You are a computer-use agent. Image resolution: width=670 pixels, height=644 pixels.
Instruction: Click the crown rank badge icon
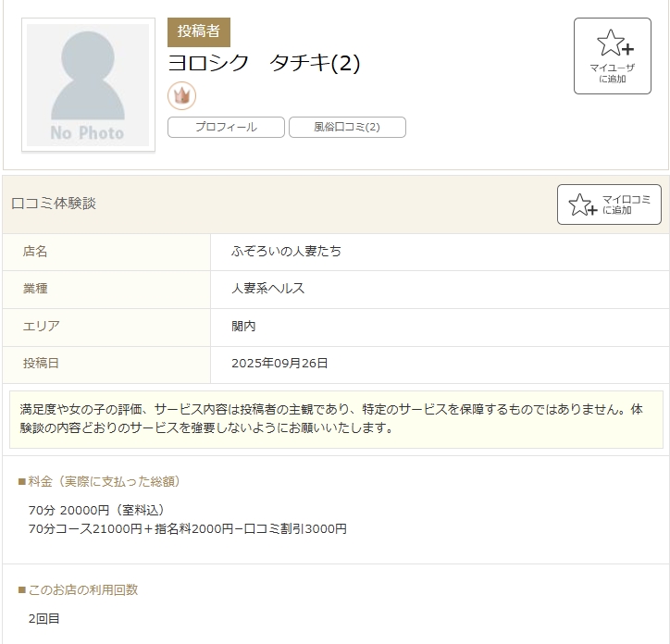[x=181, y=95]
